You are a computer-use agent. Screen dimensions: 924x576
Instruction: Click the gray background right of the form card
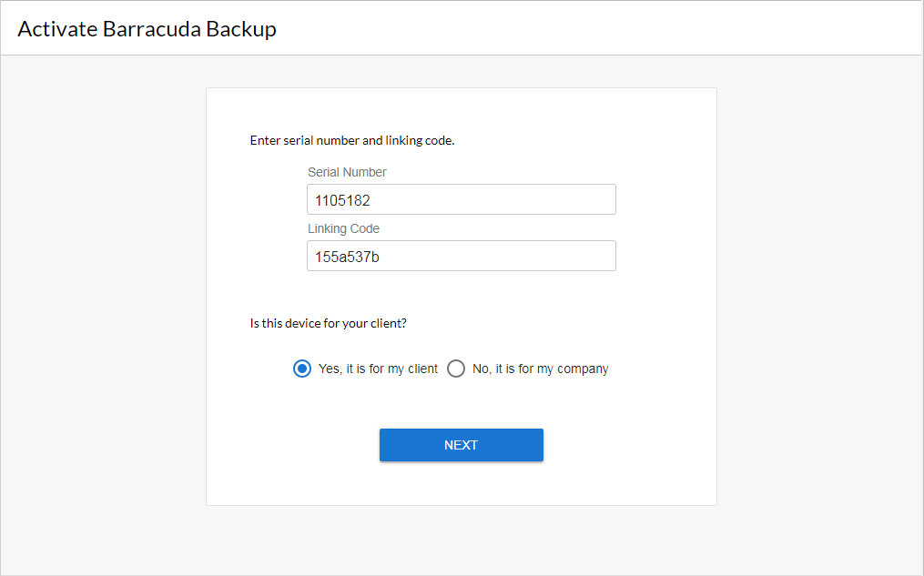[819, 300]
